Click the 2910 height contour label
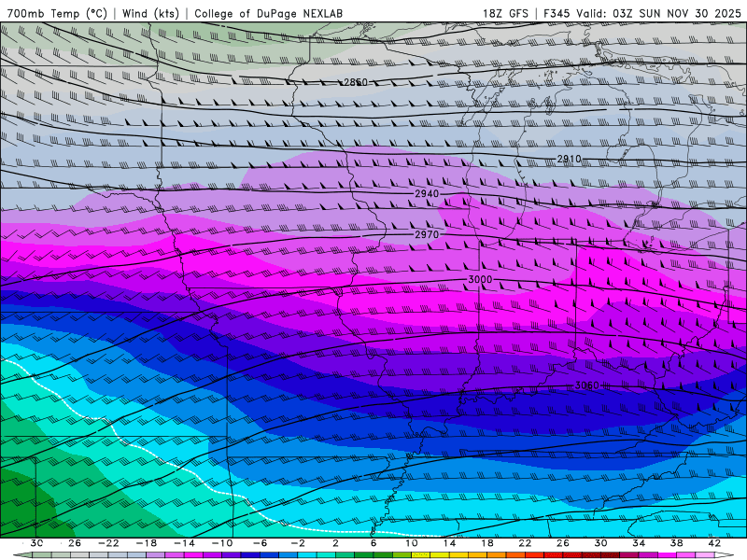The height and width of the screenshot is (560, 747). [569, 159]
